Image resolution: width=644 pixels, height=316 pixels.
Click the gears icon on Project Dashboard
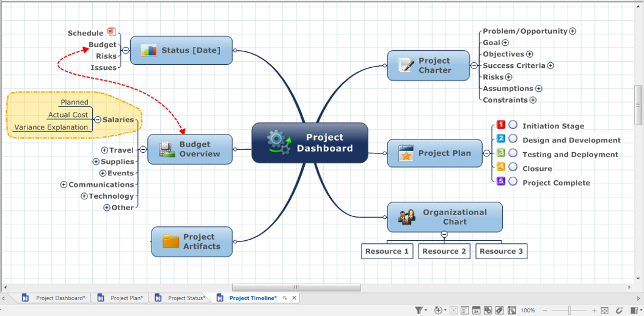tap(280, 142)
